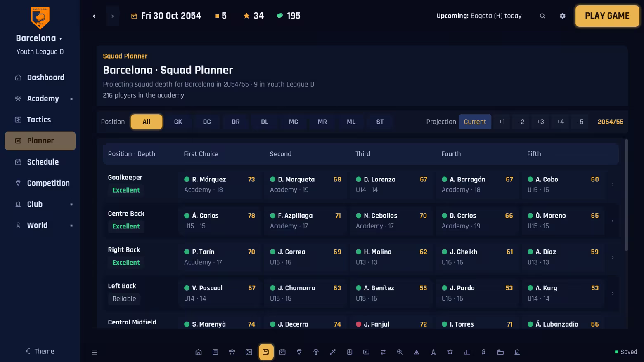Open the calendar icon in the bottom toolbar

point(282,352)
